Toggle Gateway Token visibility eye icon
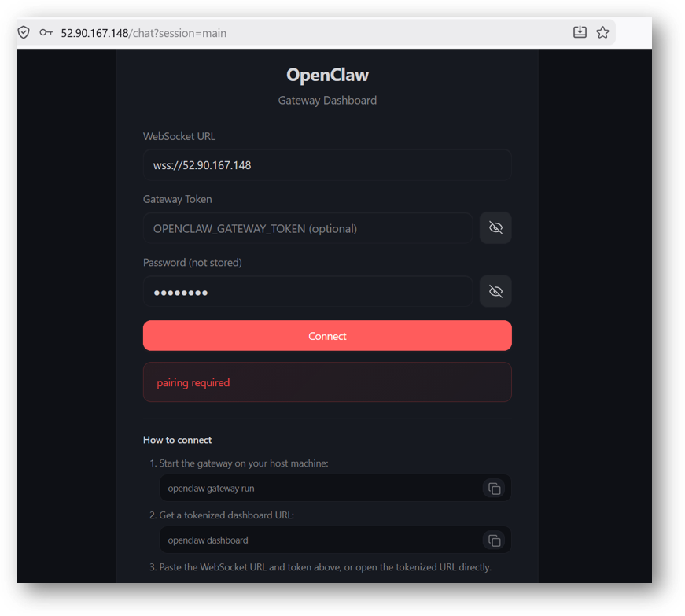The width and height of the screenshot is (685, 616). point(495,227)
